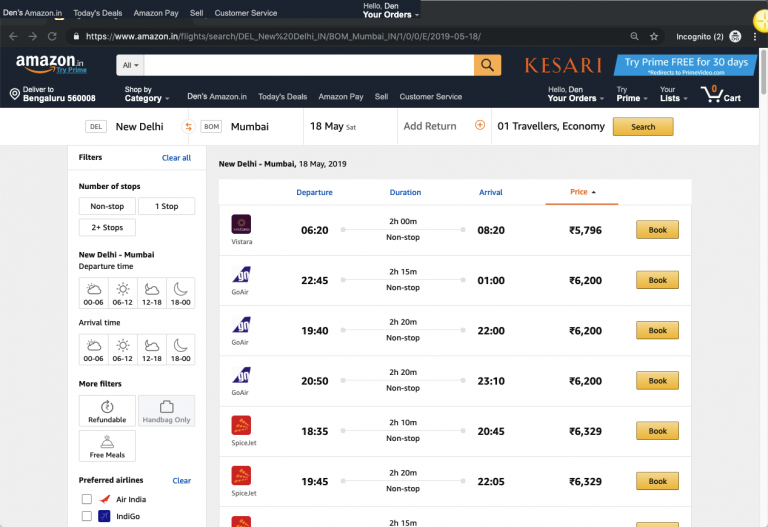
Task: Open Customer Service in the nav bar
Action: 431,96
